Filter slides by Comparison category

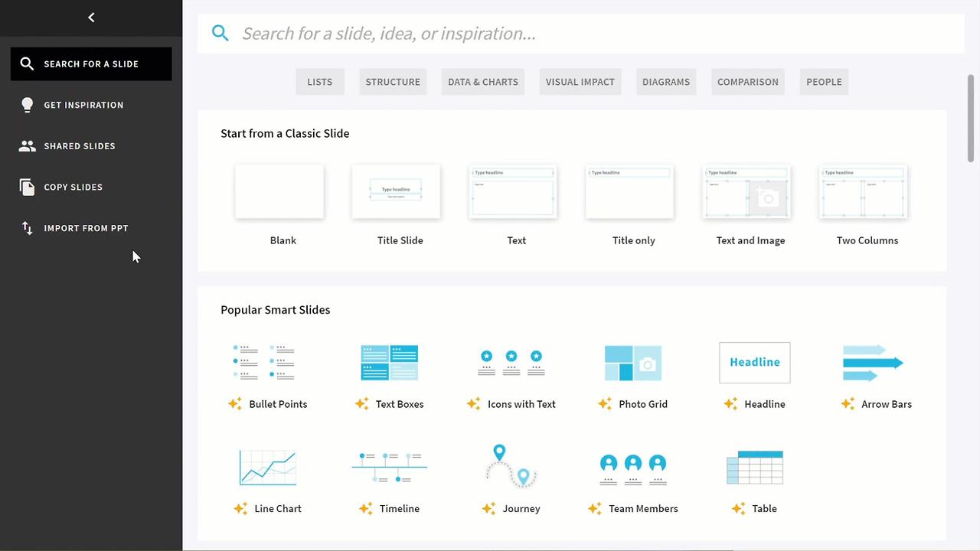click(748, 82)
